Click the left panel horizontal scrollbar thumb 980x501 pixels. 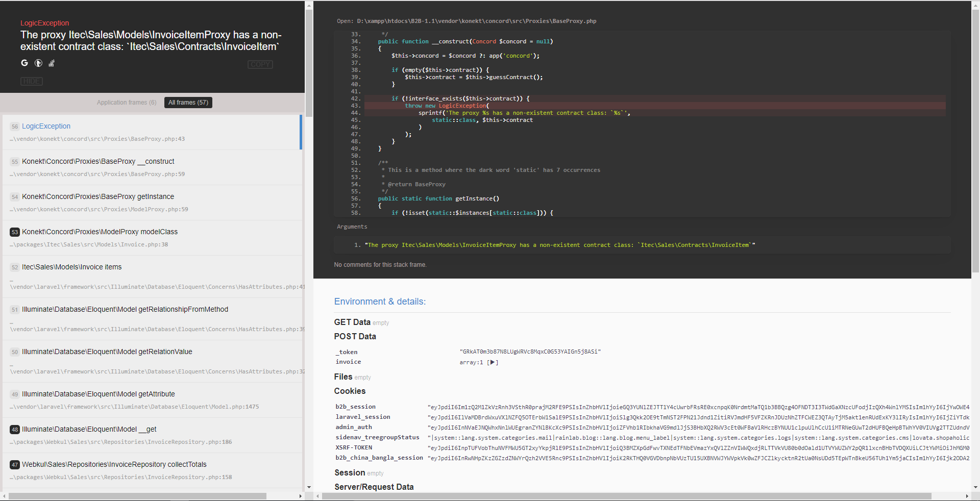[x=137, y=496]
